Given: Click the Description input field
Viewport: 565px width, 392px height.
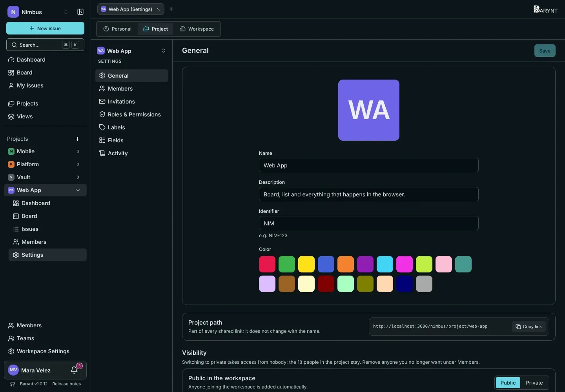Looking at the screenshot, I should (x=369, y=194).
